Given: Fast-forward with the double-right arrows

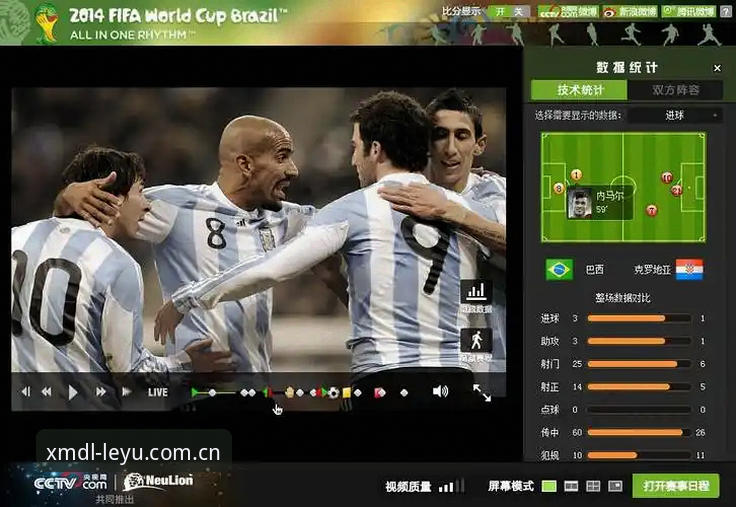Looking at the screenshot, I should (101, 392).
